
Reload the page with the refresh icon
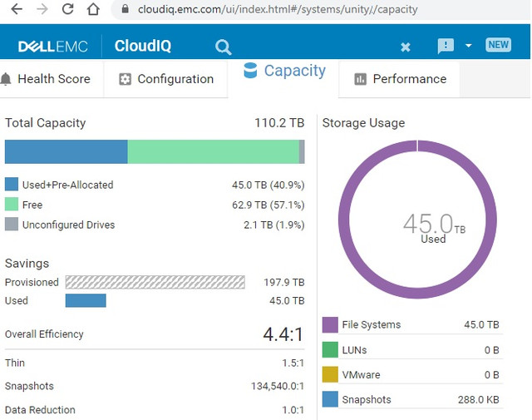68,9
